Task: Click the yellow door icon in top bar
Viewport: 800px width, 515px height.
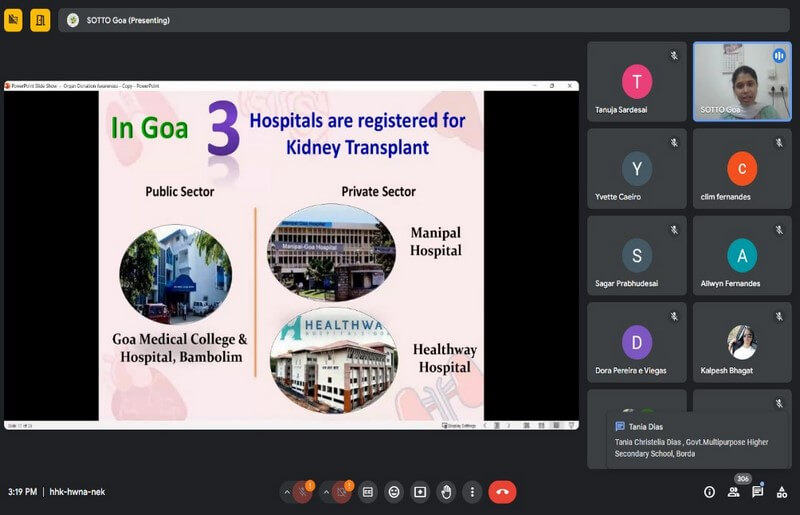Action: point(40,20)
